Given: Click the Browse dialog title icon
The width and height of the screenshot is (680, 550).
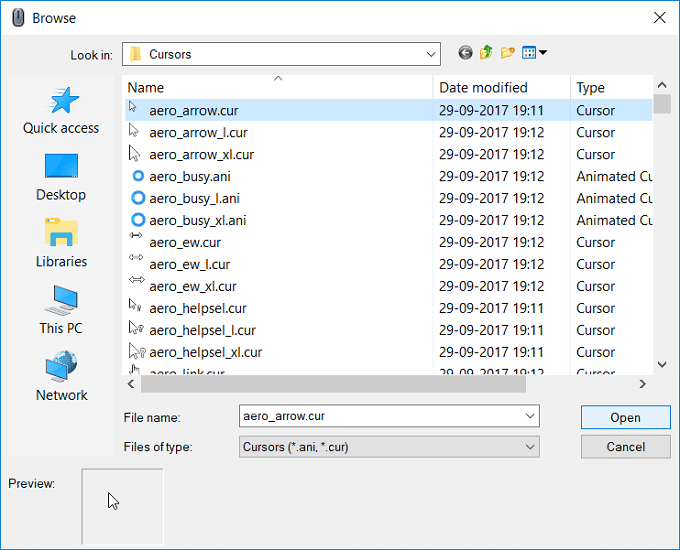Looking at the screenshot, I should pos(18,18).
